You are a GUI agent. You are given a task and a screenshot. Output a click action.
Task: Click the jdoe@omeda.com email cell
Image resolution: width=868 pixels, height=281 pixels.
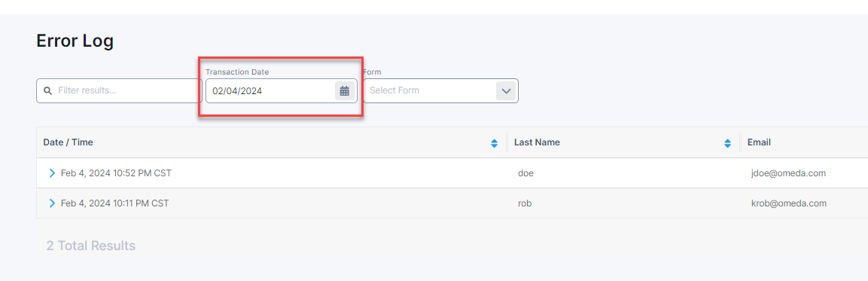[787, 173]
